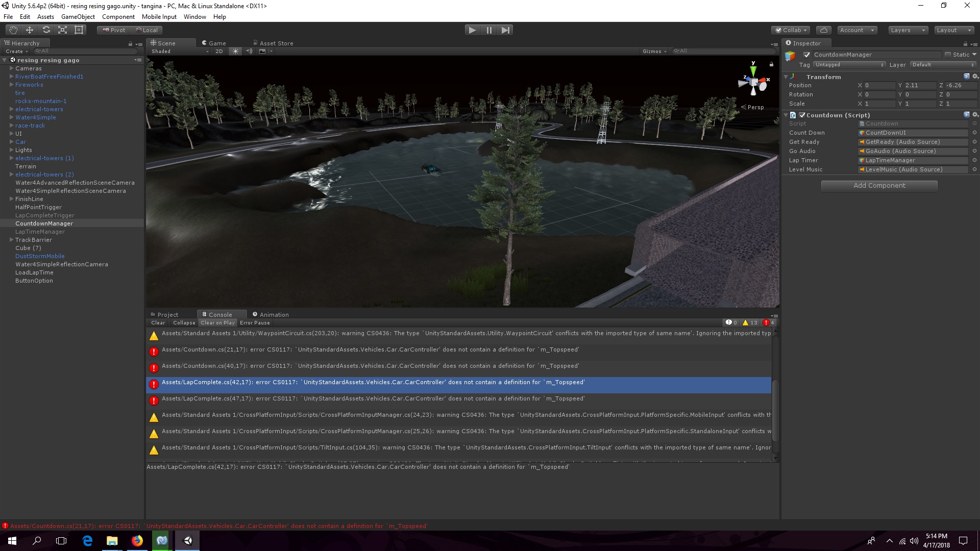Select the Move tool

coord(30,30)
